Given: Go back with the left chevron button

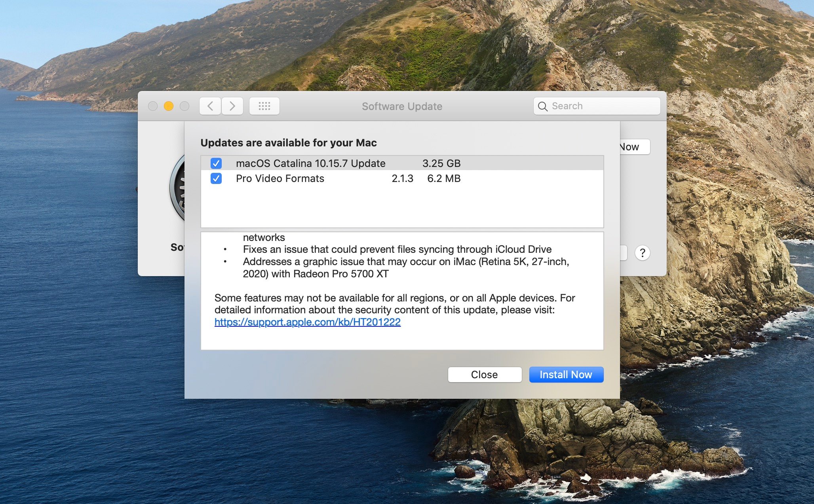Looking at the screenshot, I should (210, 106).
